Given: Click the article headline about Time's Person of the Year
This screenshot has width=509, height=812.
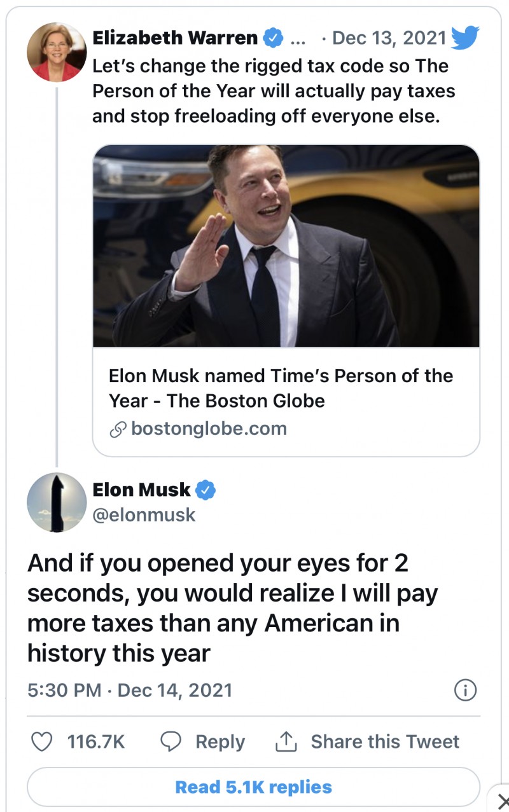Looking at the screenshot, I should click(x=281, y=388).
